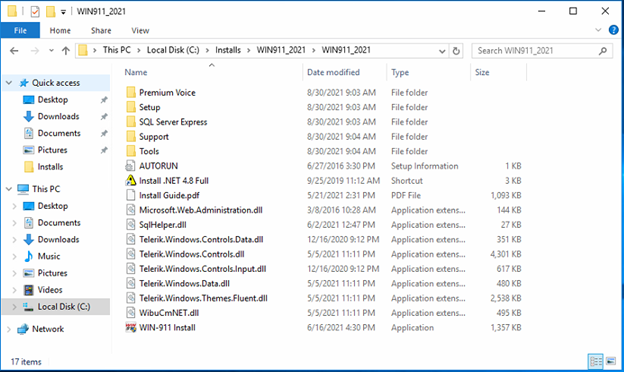Select the Install .NET 4.8 Full shortcut icon

click(x=131, y=181)
